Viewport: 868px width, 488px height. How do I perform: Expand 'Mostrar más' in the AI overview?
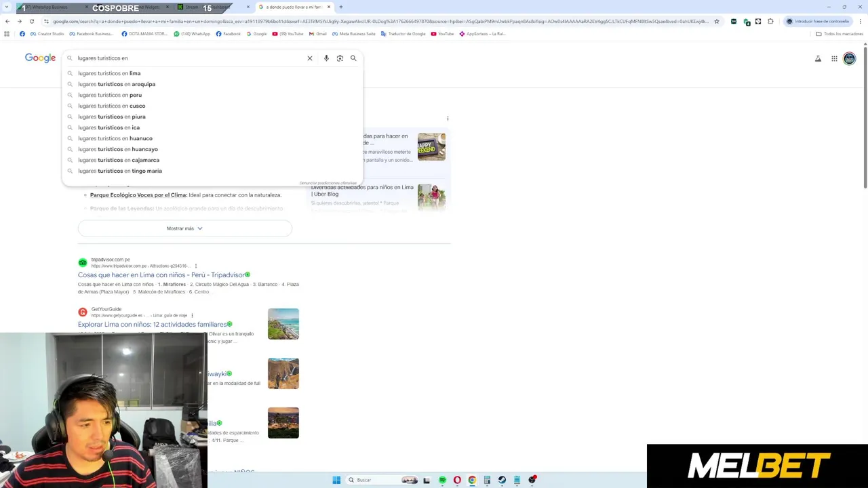pyautogui.click(x=184, y=228)
